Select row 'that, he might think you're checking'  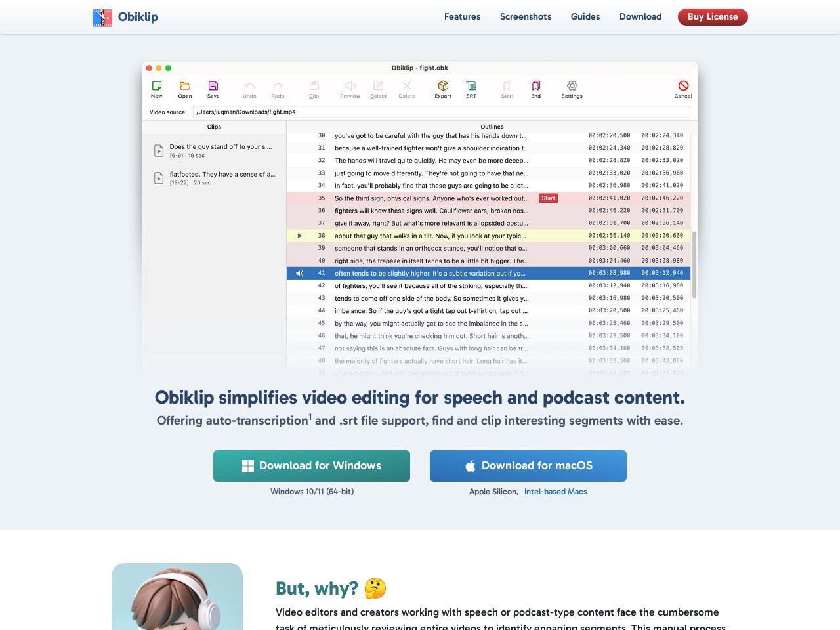point(488,335)
